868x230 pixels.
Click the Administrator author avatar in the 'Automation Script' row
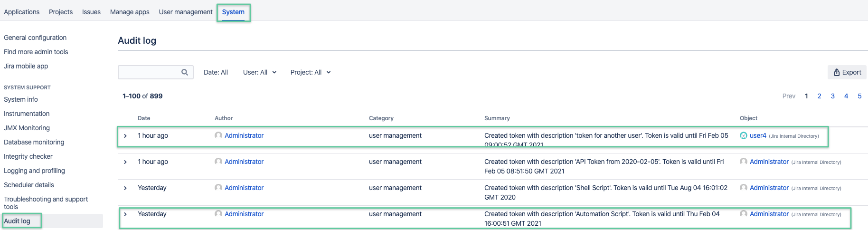coord(218,214)
